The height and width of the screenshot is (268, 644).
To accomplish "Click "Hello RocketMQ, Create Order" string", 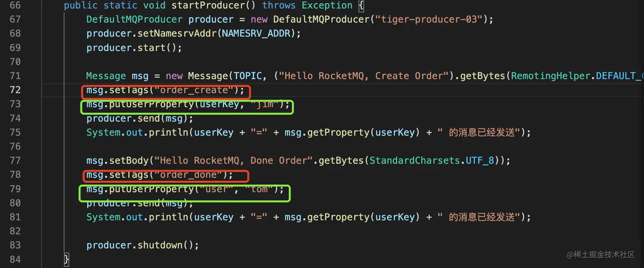I will pyautogui.click(x=364, y=76).
